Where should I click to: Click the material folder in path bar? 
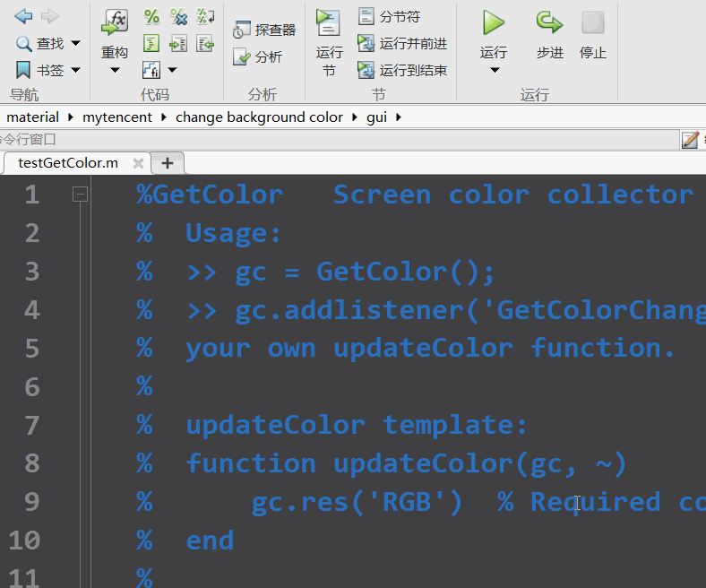point(32,117)
